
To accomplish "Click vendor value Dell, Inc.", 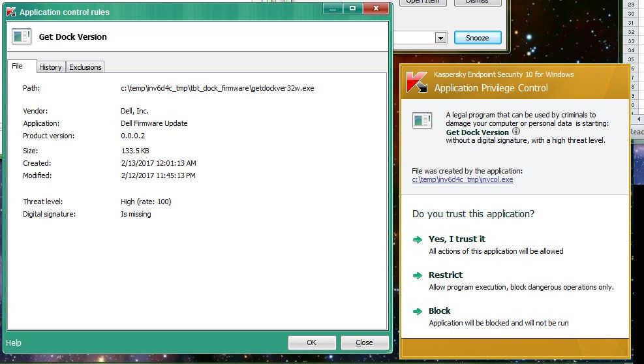I will tap(134, 111).
